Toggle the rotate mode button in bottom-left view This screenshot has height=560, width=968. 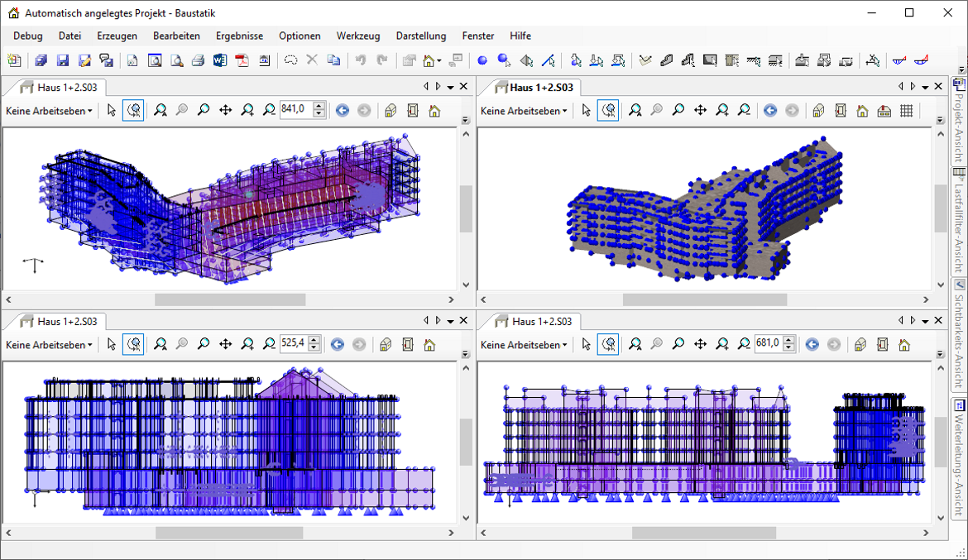pos(133,344)
